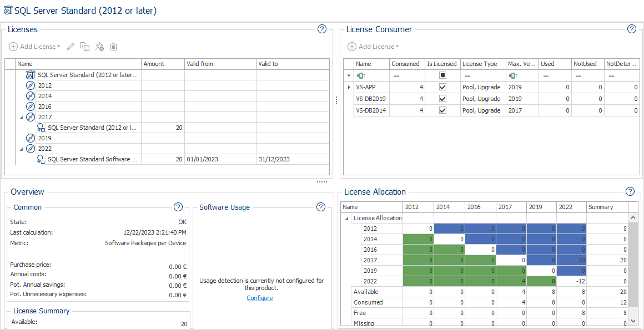Collapse the 2022 license tree node
This screenshot has height=330, width=644.
click(x=21, y=149)
